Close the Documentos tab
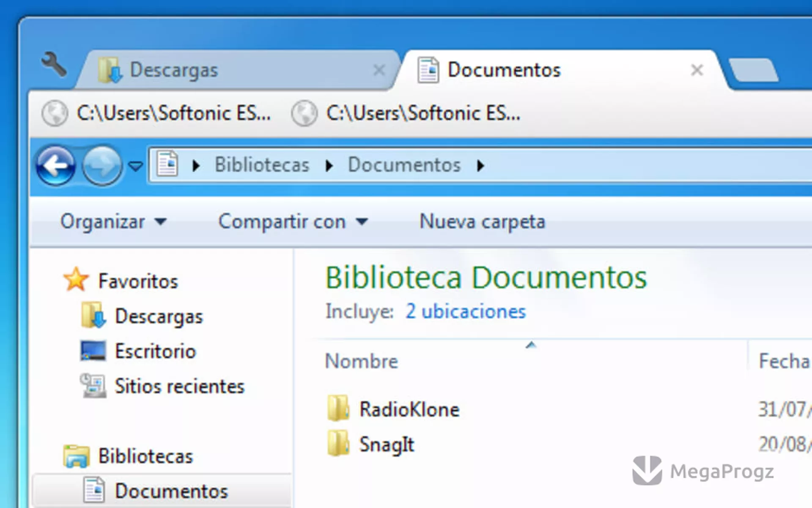 click(x=697, y=70)
